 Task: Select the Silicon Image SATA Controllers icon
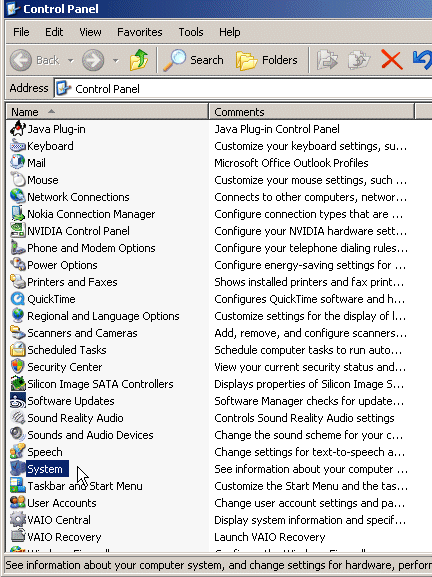coord(18,384)
